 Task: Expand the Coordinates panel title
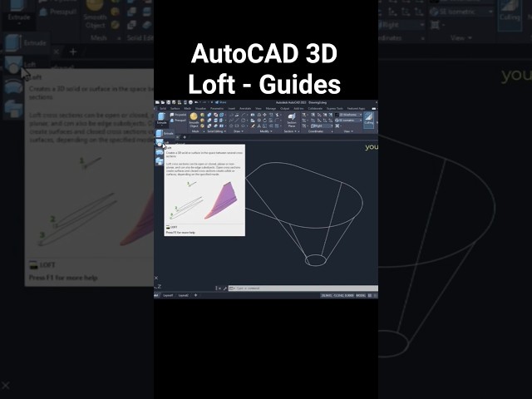click(316, 131)
